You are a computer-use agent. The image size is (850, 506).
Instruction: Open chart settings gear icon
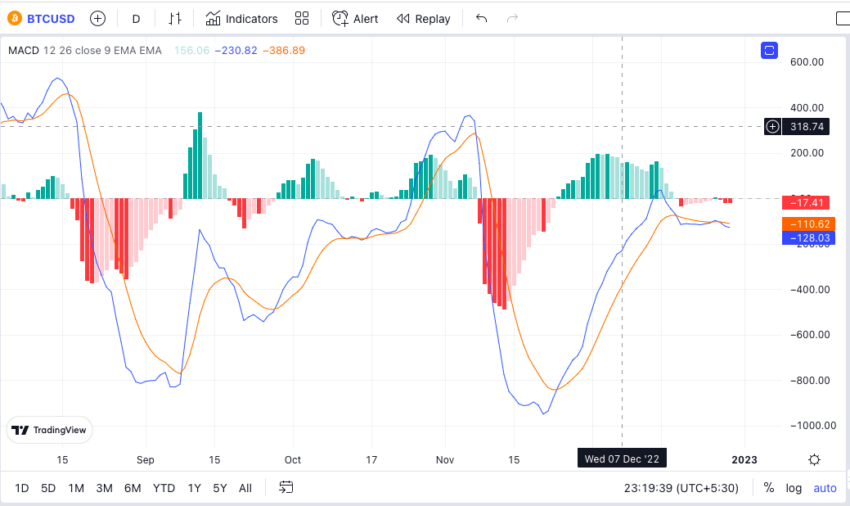tap(814, 460)
